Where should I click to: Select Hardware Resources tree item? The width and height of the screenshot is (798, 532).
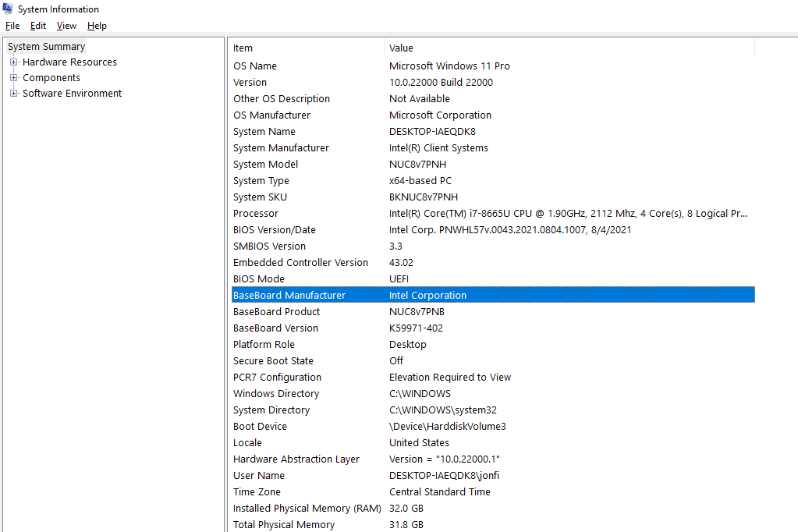coord(69,62)
